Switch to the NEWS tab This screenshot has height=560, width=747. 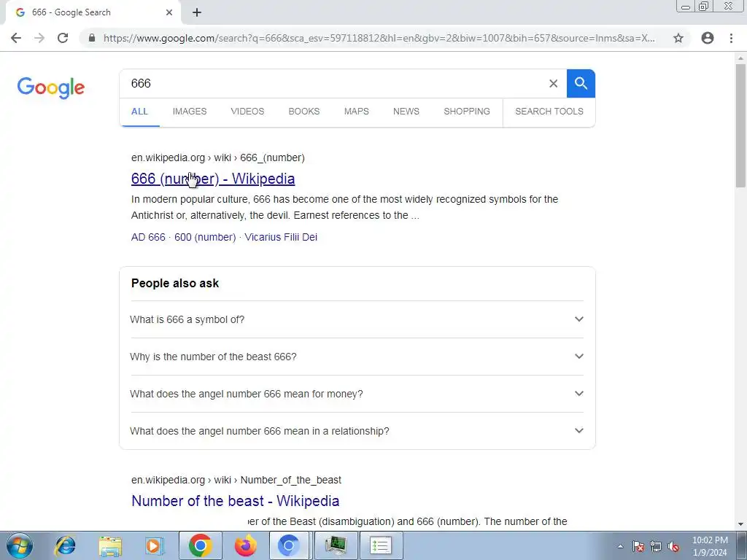click(406, 112)
